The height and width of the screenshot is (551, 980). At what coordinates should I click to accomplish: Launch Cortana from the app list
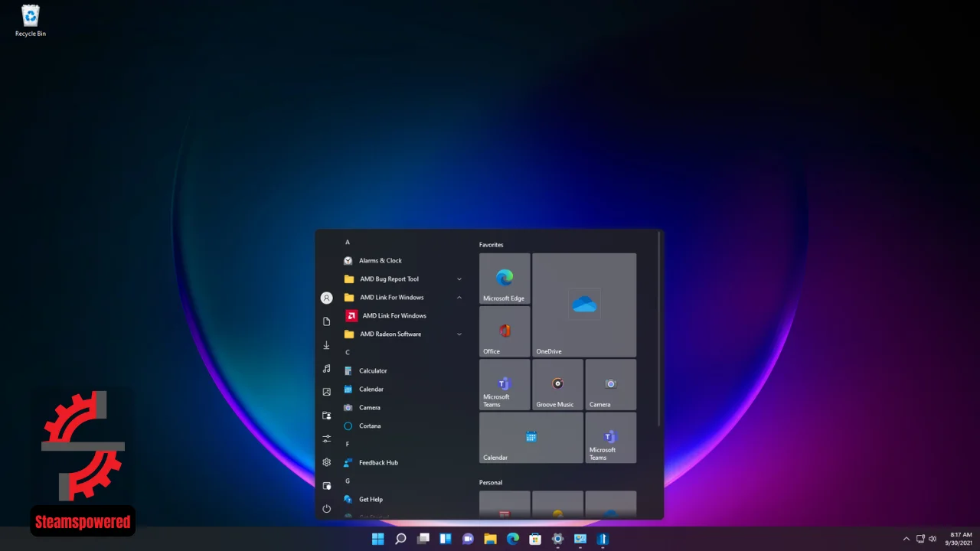coord(403,426)
